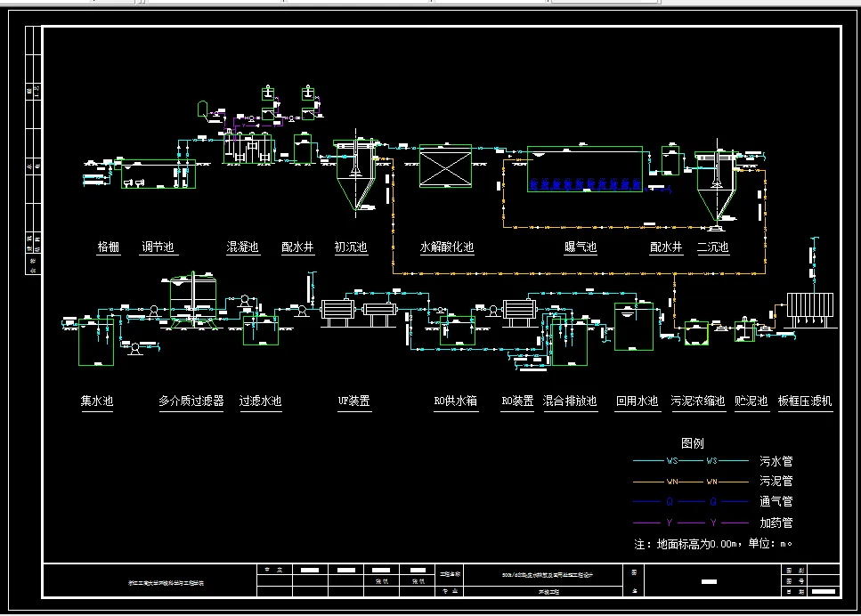The height and width of the screenshot is (616, 861).
Task: Click the 回用水池 text label
Action: pos(638,401)
